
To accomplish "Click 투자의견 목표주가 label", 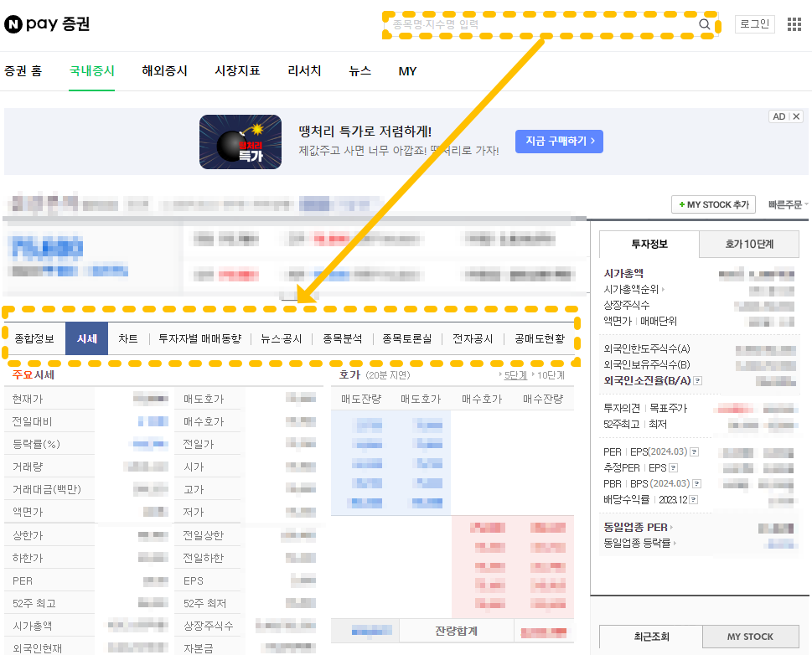I will [645, 408].
